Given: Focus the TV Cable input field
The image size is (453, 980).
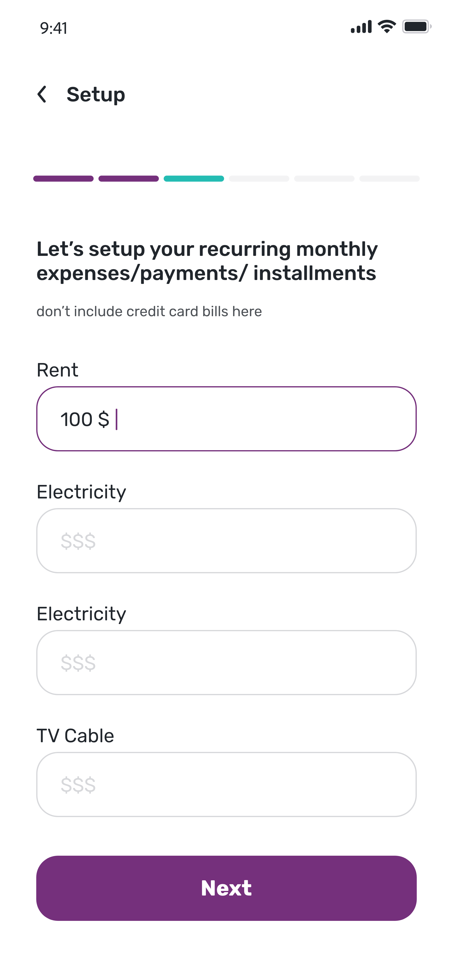Looking at the screenshot, I should point(227,784).
